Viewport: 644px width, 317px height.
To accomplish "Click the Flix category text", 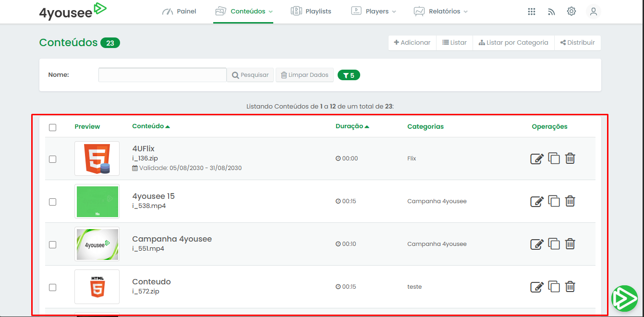I will (x=412, y=158).
